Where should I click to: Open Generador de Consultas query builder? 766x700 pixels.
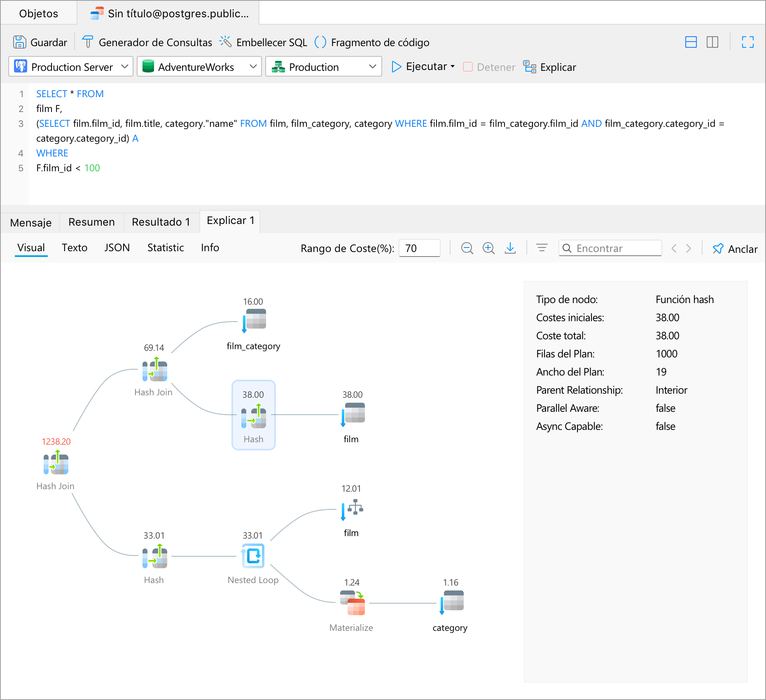click(147, 42)
